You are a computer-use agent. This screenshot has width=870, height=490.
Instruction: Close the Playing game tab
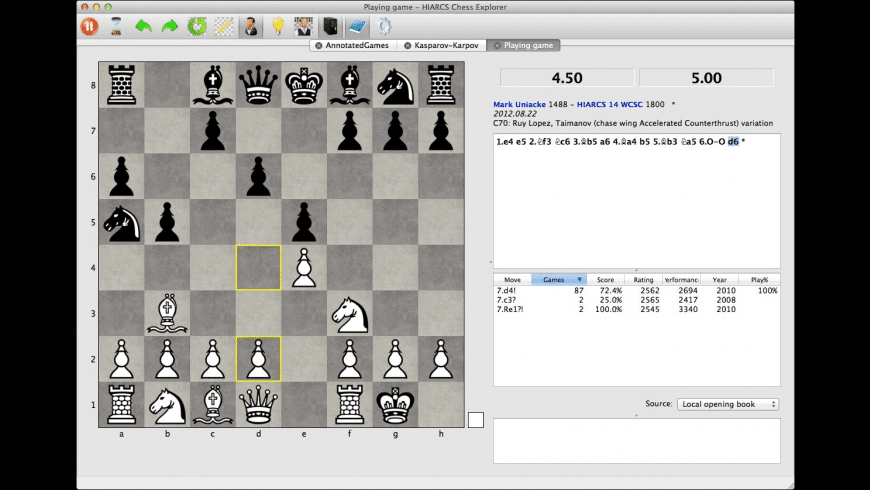click(x=497, y=46)
